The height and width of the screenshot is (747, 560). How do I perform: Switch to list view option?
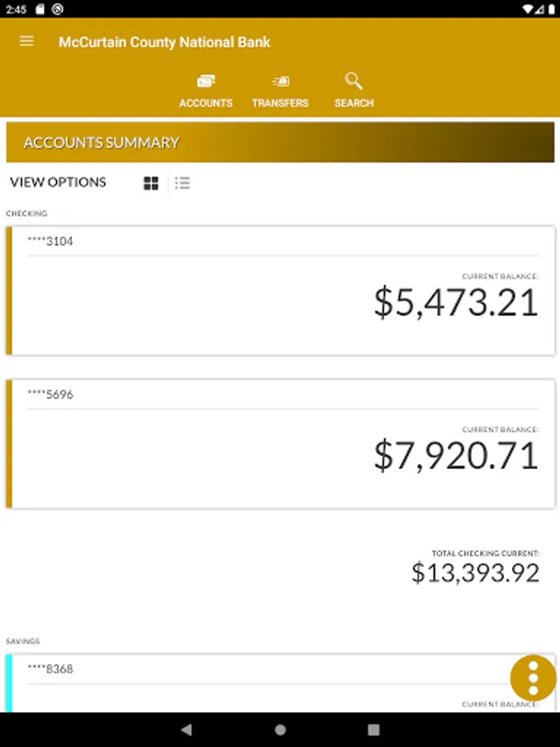point(183,183)
